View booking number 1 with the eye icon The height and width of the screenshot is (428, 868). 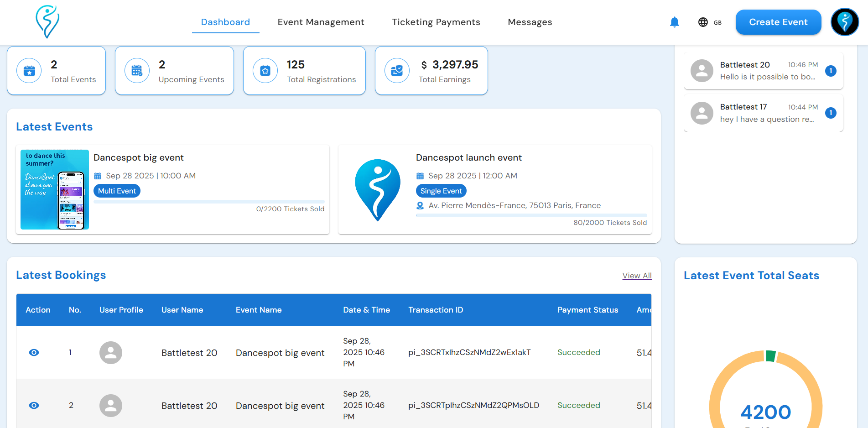tap(34, 352)
